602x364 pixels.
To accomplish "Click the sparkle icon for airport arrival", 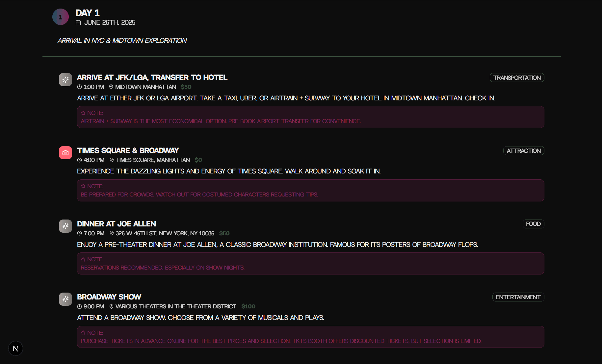I will click(x=65, y=80).
